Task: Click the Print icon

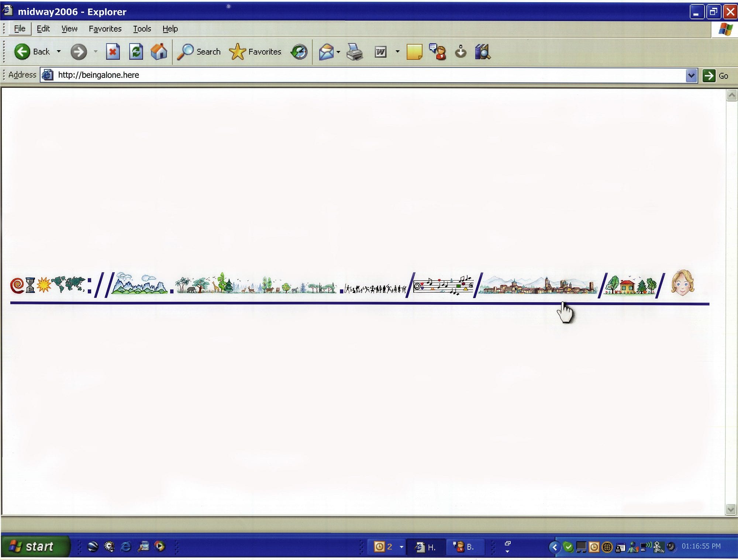Action: [355, 52]
